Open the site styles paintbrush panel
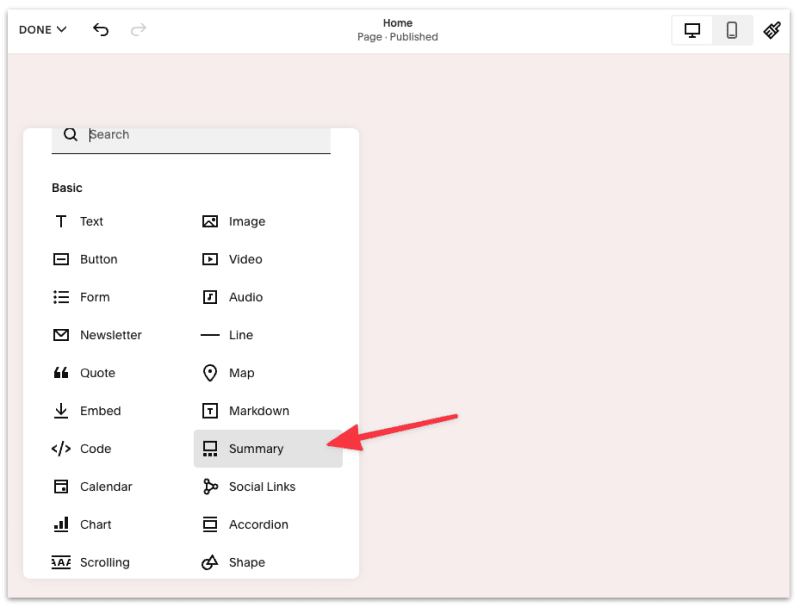Viewport: 800px width, 610px height. (772, 30)
